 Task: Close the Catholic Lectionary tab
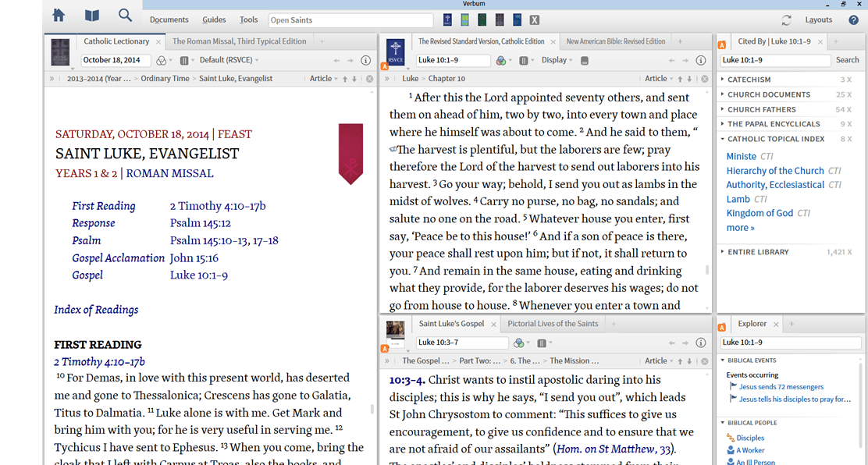[158, 42]
